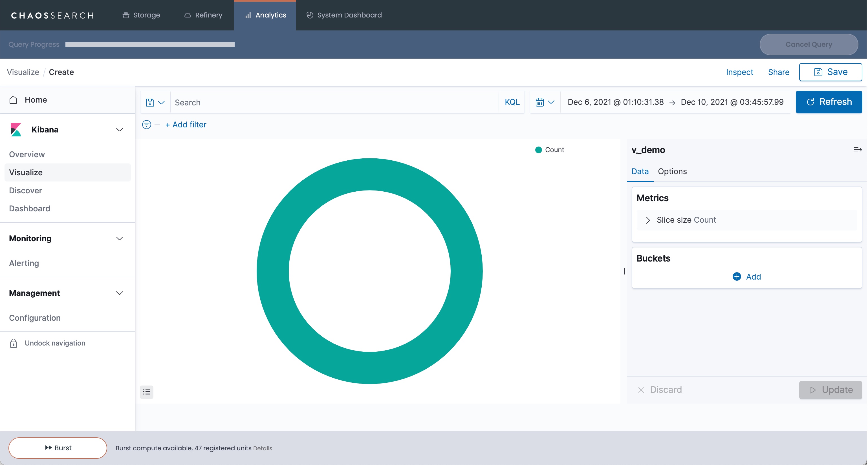Open the burst compute Details link
868x465 pixels.
[263, 448]
